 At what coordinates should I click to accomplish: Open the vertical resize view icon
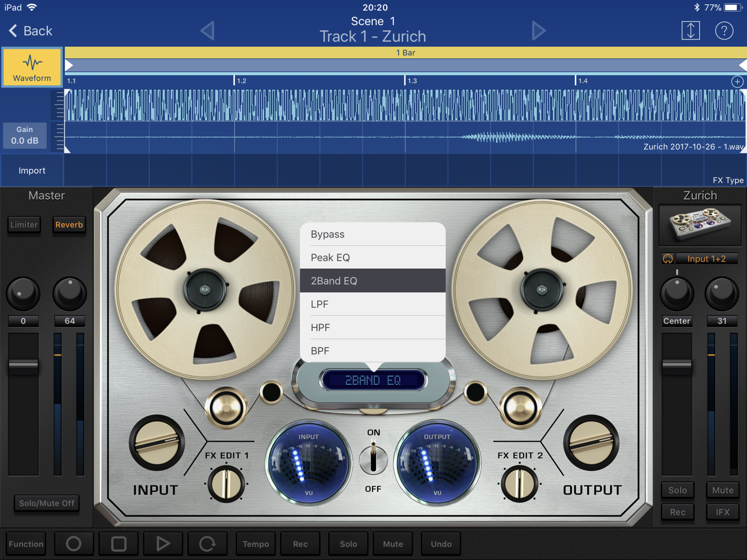click(690, 31)
